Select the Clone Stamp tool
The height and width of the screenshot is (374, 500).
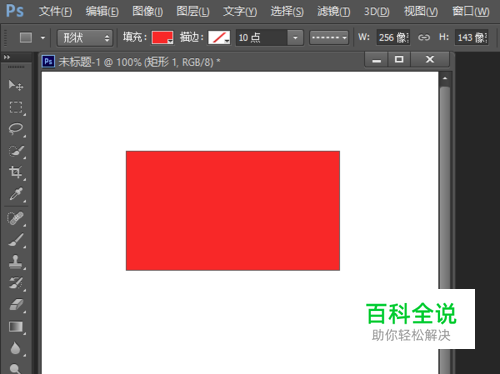[x=16, y=262]
